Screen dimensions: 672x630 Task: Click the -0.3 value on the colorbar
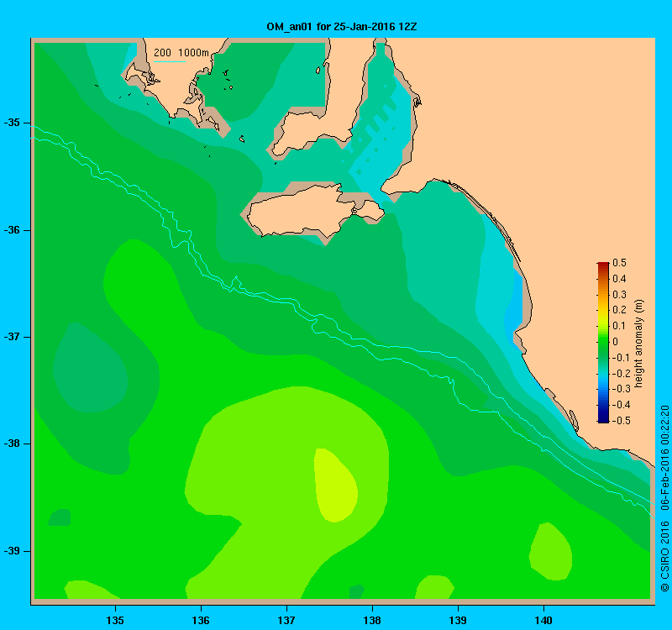[621, 389]
